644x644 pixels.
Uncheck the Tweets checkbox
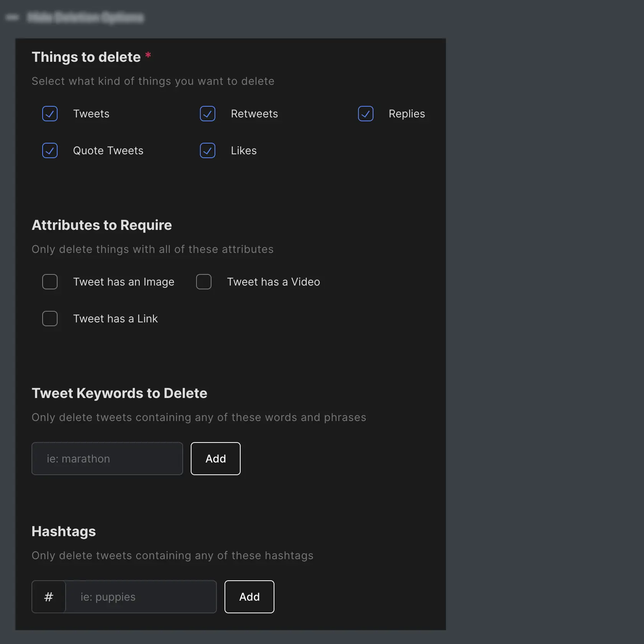[x=50, y=114]
